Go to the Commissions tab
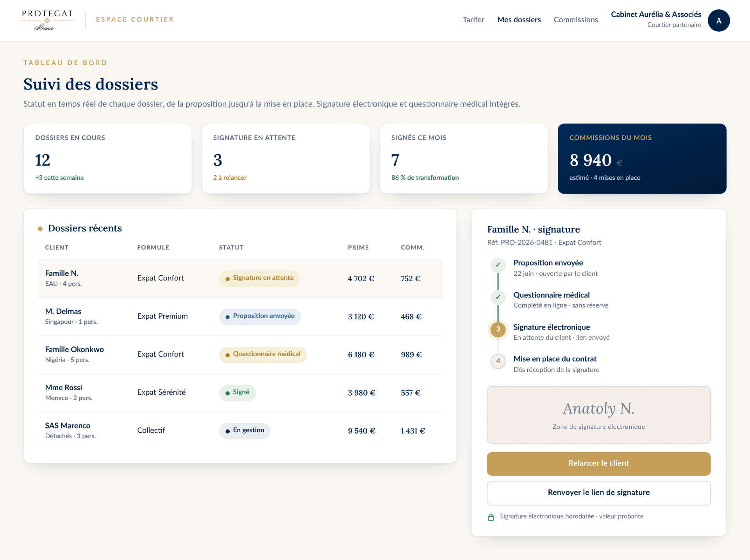This screenshot has width=750, height=560. coord(575,20)
